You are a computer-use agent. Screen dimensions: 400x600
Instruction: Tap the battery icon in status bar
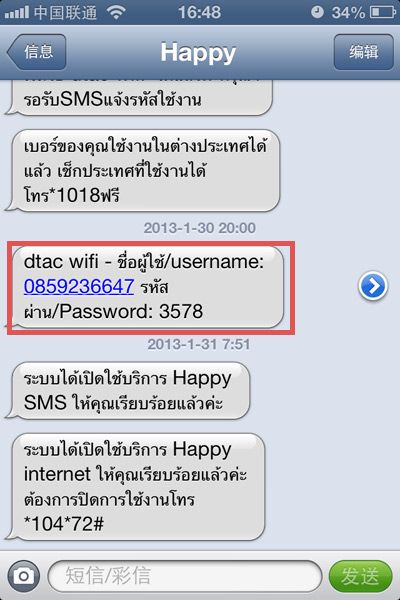(382, 13)
